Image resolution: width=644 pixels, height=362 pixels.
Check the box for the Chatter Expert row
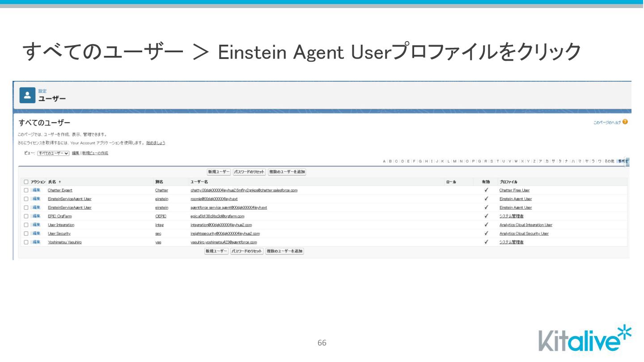26,190
